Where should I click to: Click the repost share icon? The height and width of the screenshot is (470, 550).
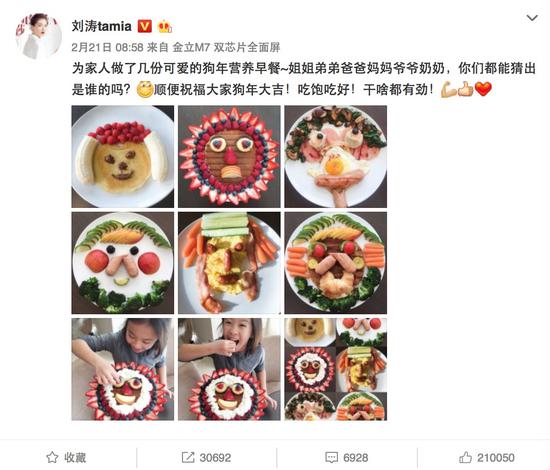(x=188, y=457)
